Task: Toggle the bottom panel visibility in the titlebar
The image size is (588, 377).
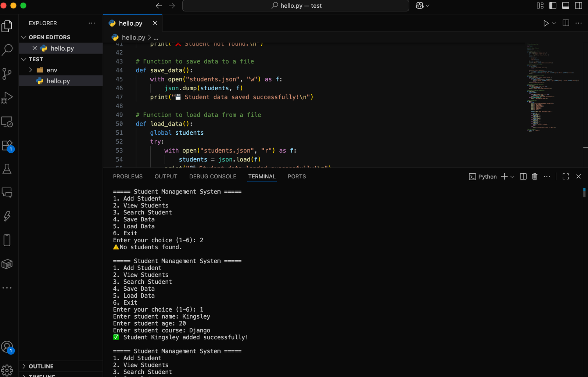Action: pyautogui.click(x=565, y=6)
